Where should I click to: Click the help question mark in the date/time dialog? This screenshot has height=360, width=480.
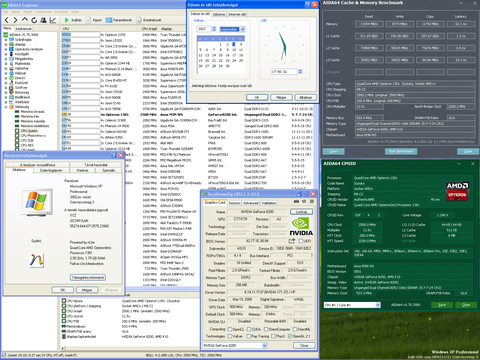coord(307,5)
